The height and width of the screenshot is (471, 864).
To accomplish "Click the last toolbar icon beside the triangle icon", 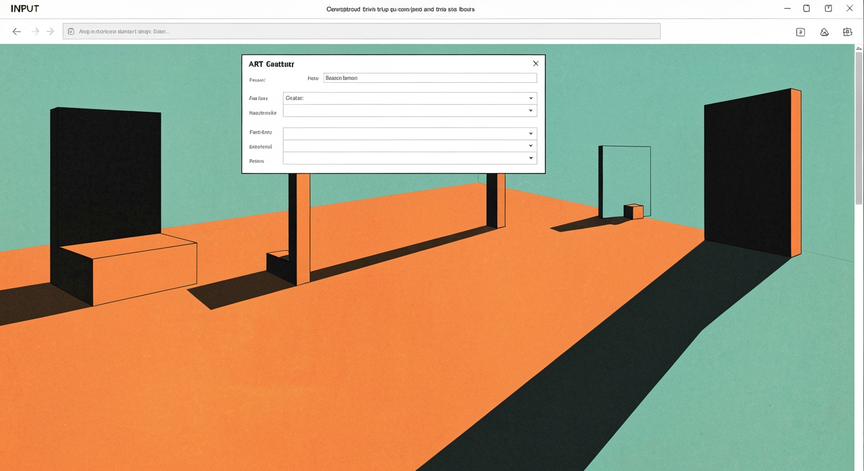I will pyautogui.click(x=847, y=32).
